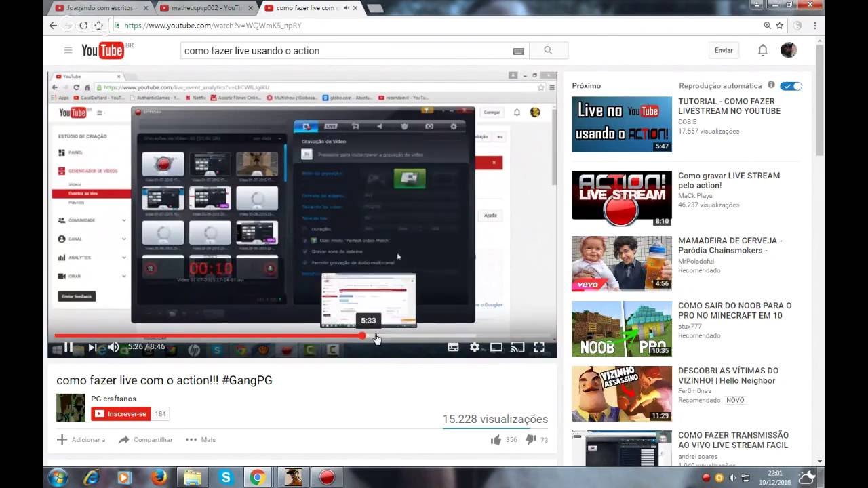868x488 pixels.
Task: Switch to matheuspvp002 YouTube tab
Action: [x=205, y=8]
